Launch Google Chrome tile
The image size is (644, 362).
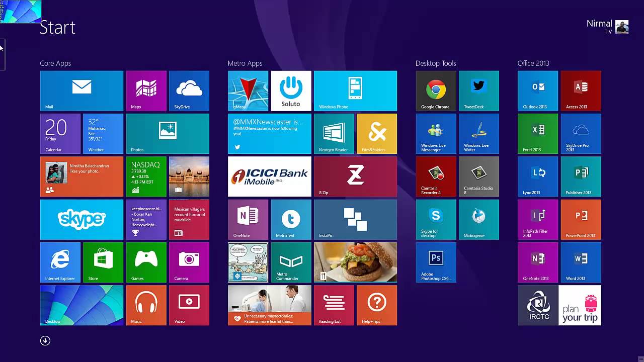click(436, 91)
